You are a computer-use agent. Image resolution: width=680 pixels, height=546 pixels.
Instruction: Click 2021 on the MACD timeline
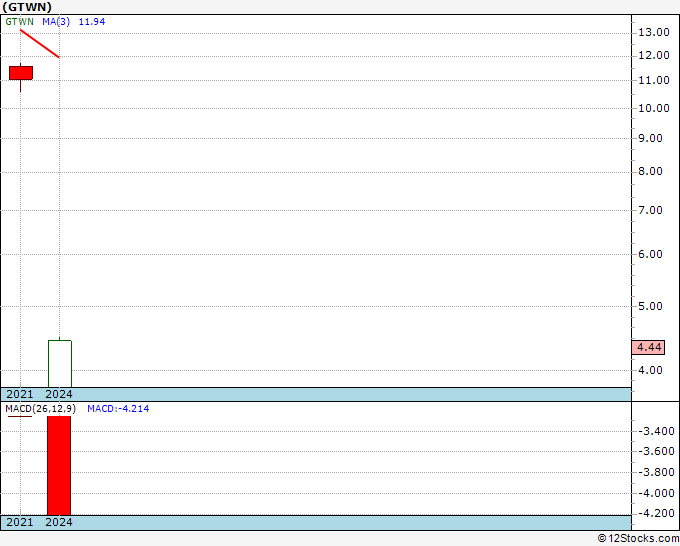20,522
